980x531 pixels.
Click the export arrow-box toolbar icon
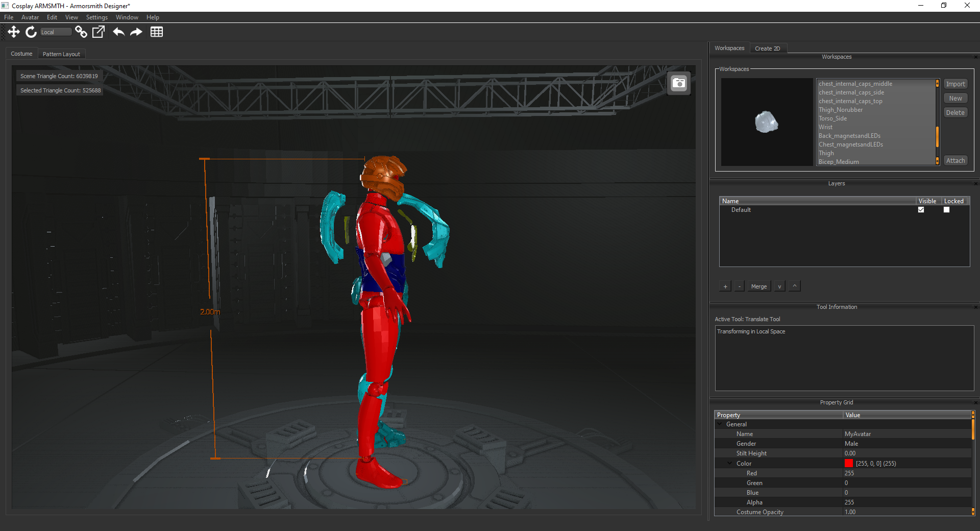[x=99, y=32]
